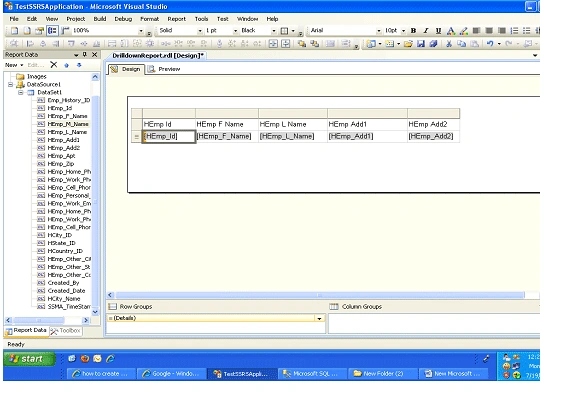The width and height of the screenshot is (562, 393).
Task: Switch to Microsoft SQL taskbar button
Action: point(312,374)
